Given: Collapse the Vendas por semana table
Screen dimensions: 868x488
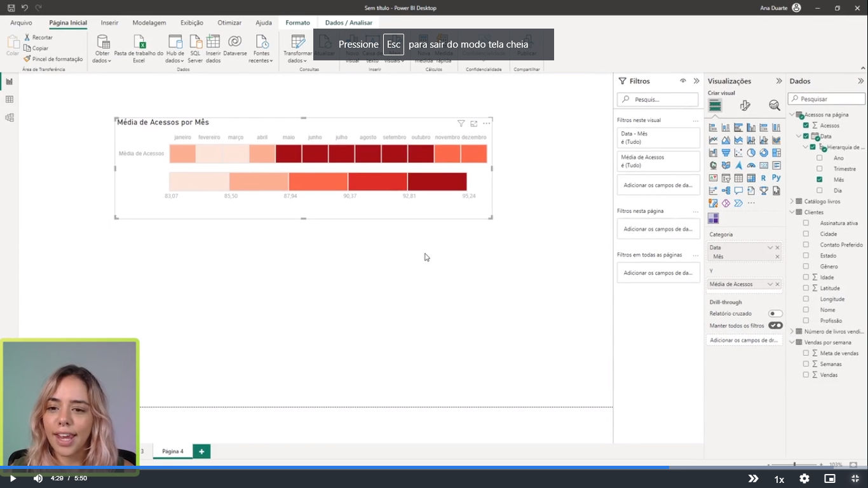Looking at the screenshot, I should coord(792,342).
